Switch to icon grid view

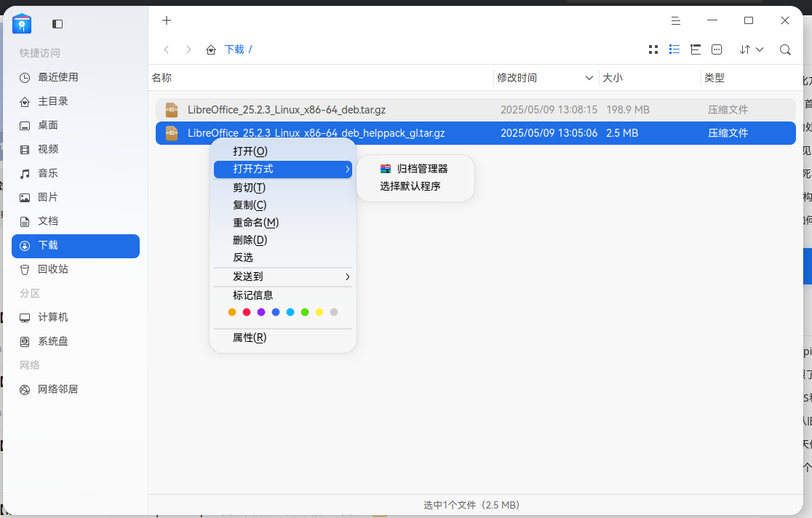tap(653, 49)
